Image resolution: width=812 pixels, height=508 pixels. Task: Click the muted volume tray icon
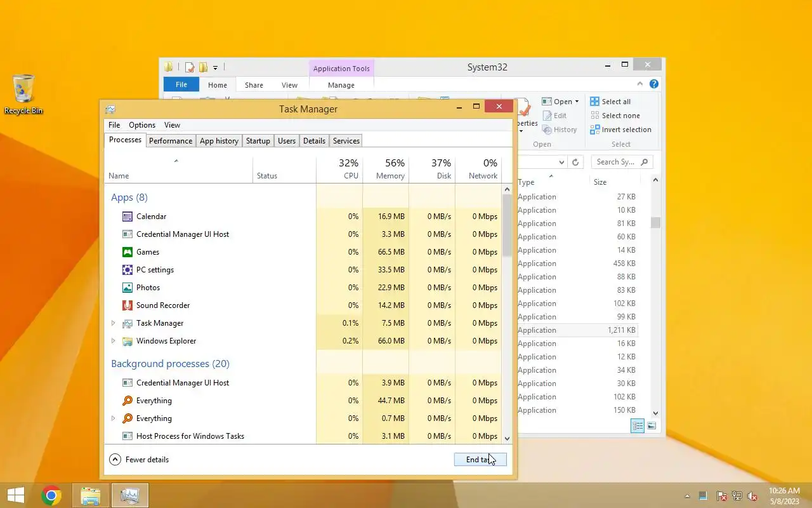click(x=752, y=496)
